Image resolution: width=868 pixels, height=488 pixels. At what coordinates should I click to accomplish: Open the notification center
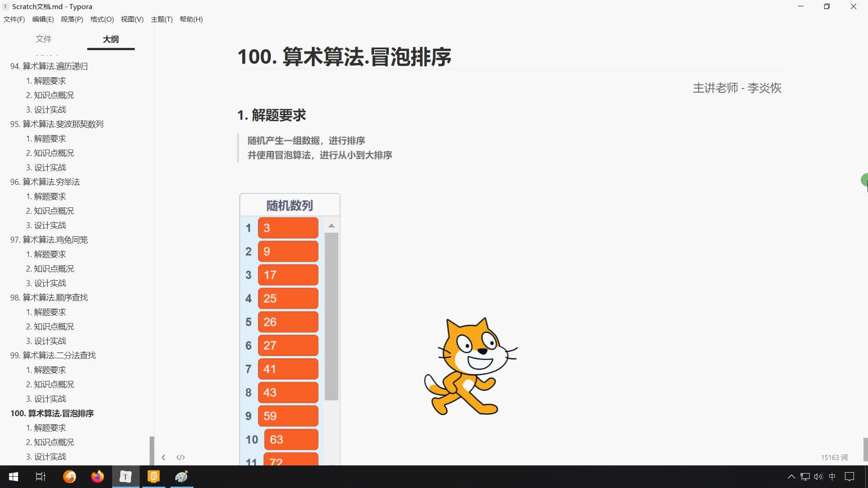[849, 477]
